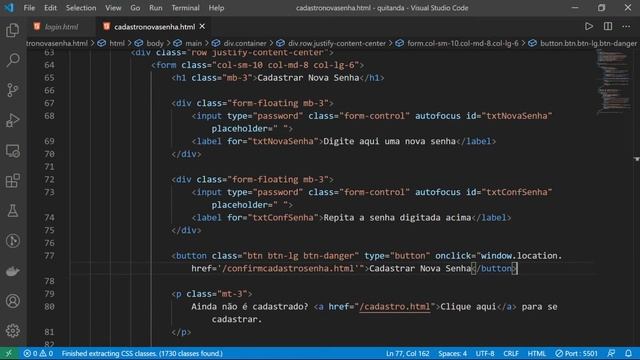Open the Search view in the activity bar
This screenshot has width=640, height=360.
13,60
